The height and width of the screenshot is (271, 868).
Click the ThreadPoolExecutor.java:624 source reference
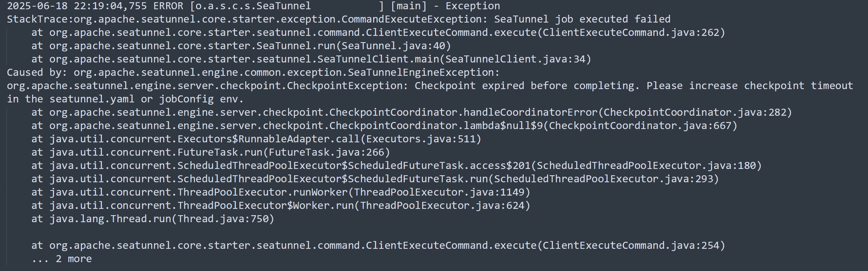(442, 206)
